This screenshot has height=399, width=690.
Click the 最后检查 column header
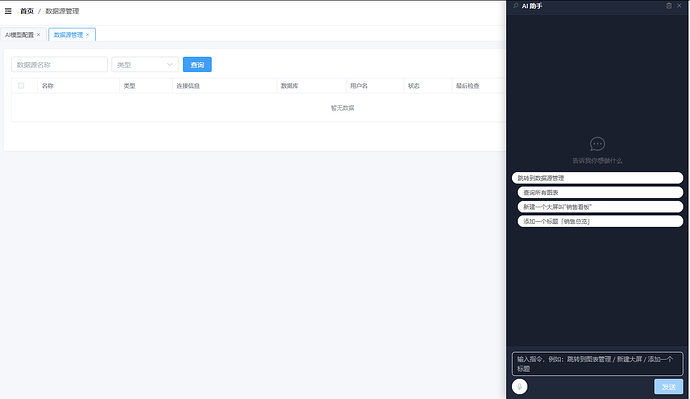(467, 86)
